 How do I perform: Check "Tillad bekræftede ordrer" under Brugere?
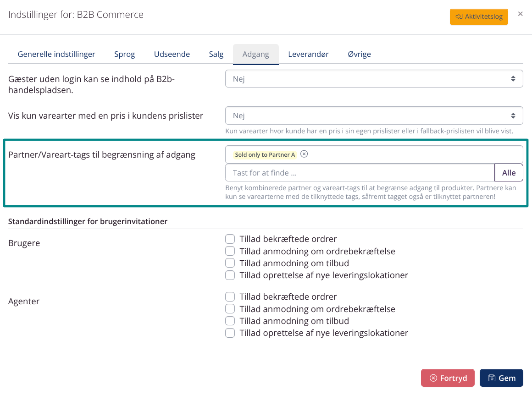230,239
